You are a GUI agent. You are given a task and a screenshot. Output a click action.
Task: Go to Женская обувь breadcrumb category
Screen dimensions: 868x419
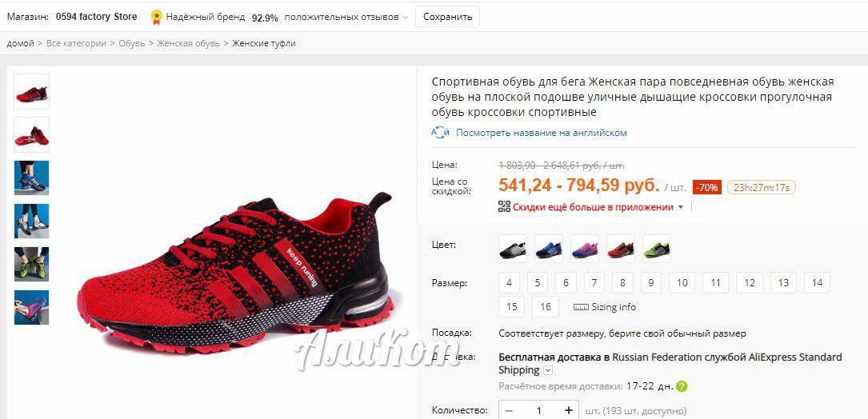click(188, 43)
